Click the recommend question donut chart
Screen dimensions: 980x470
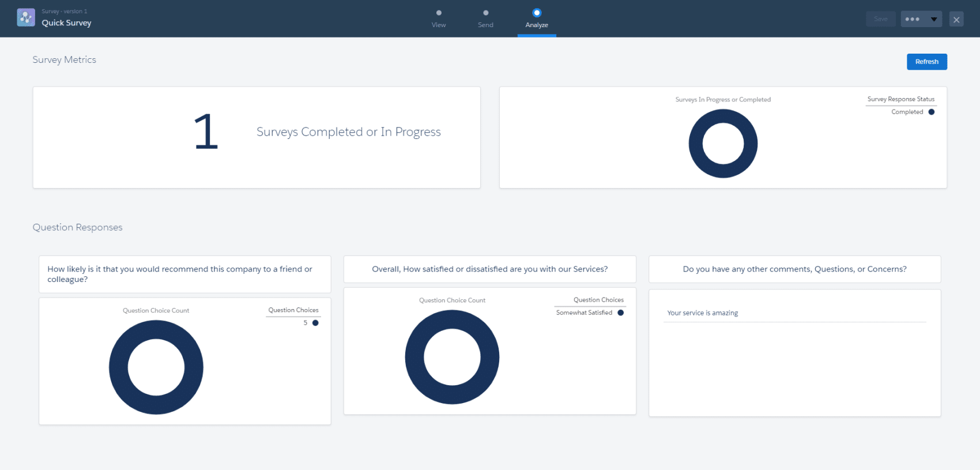[156, 404]
